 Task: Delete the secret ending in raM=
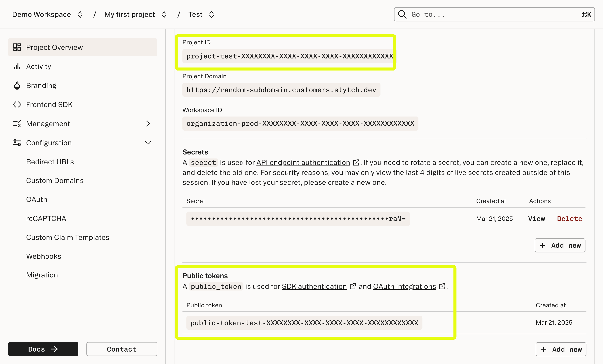pos(569,218)
